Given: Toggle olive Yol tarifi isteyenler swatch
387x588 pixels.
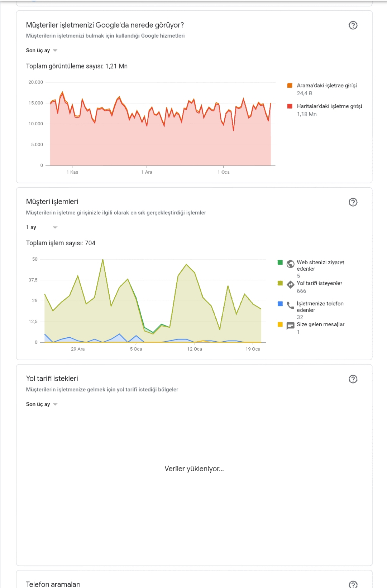Looking at the screenshot, I should [280, 283].
